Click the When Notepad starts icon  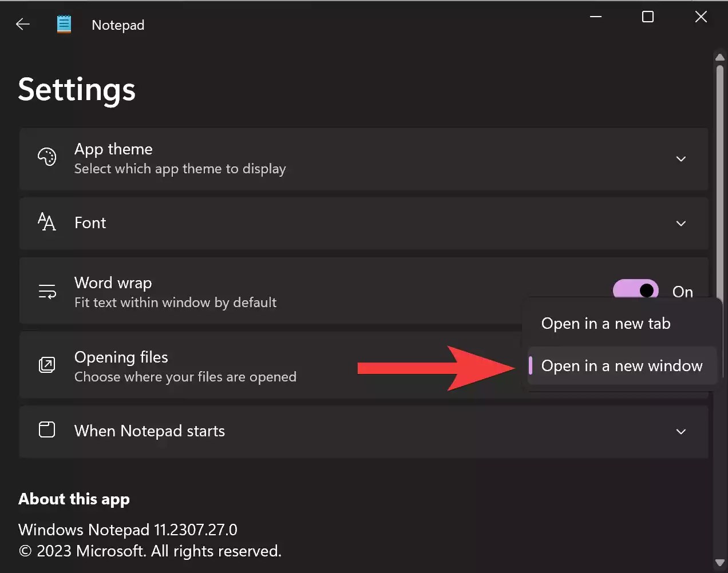(46, 431)
